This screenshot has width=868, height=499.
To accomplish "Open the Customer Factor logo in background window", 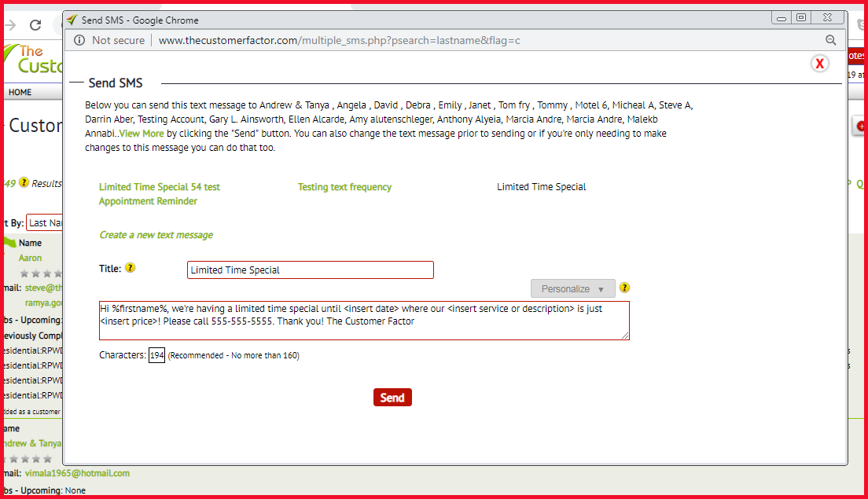I will (33, 59).
